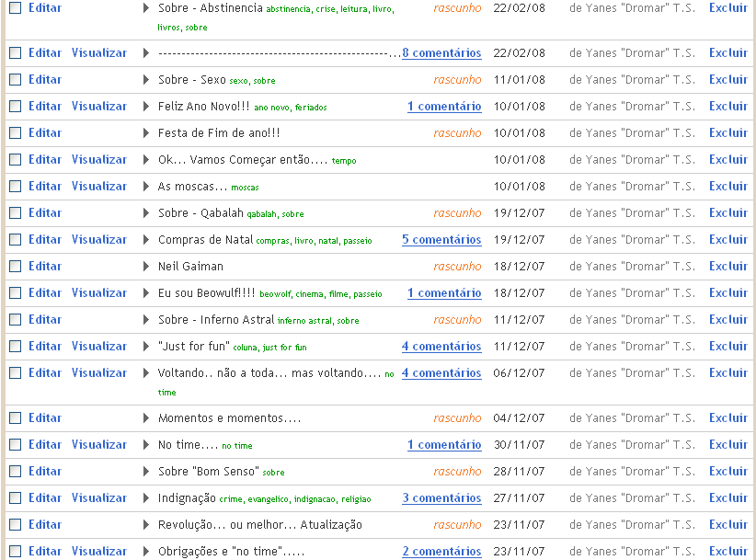Click Excluir for Momentos e momentos....
The height and width of the screenshot is (560, 756).
tap(728, 417)
